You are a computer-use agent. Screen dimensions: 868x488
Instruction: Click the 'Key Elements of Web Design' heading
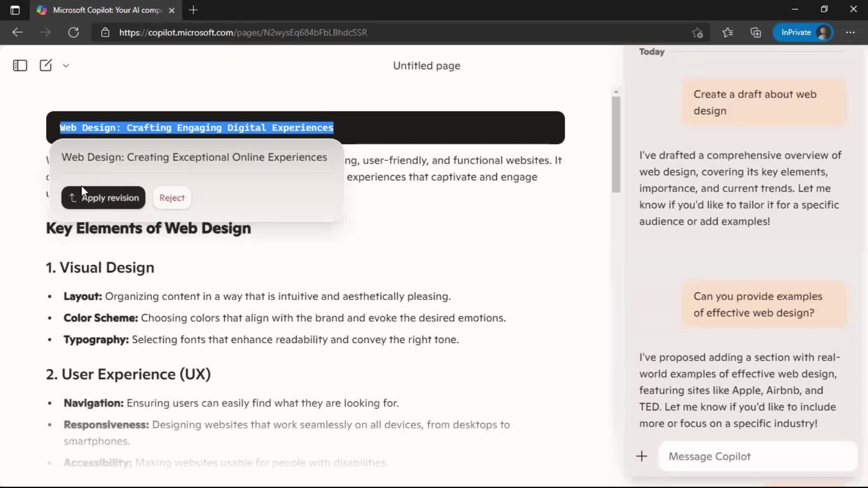pyautogui.click(x=148, y=229)
